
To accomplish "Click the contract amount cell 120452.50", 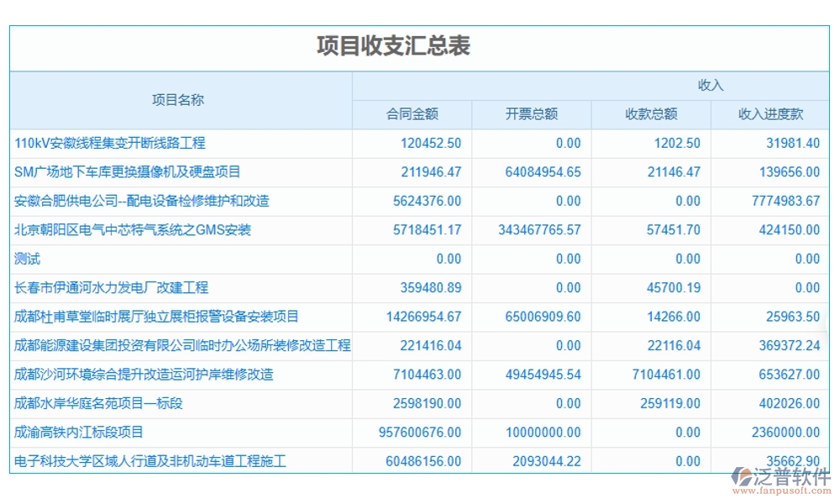I will [433, 143].
